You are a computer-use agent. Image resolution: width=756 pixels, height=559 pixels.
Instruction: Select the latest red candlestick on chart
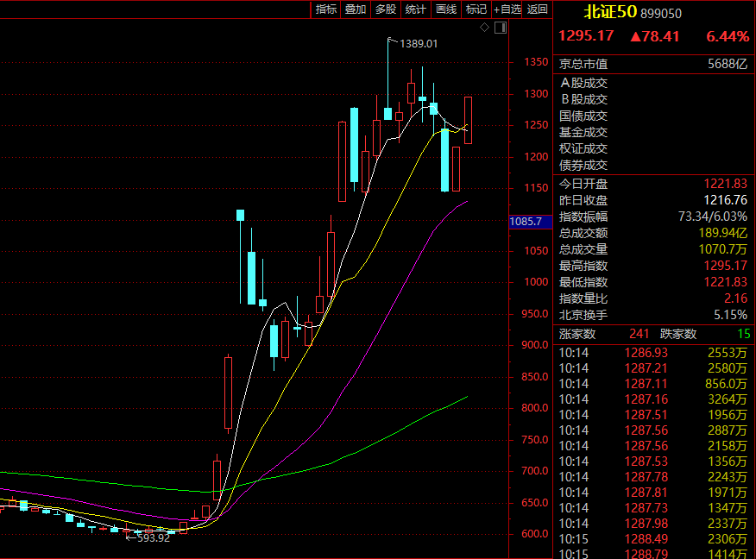[468, 120]
